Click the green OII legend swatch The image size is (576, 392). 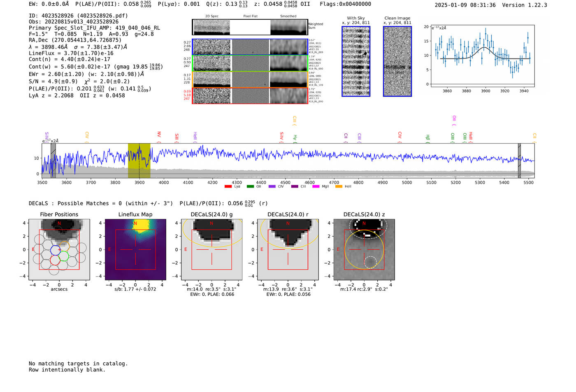pyautogui.click(x=250, y=187)
